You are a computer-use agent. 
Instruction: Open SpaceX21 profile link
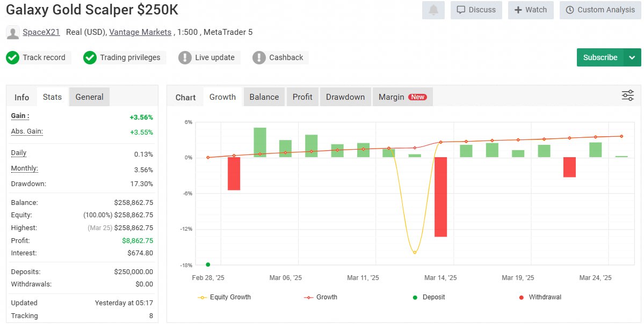41,32
